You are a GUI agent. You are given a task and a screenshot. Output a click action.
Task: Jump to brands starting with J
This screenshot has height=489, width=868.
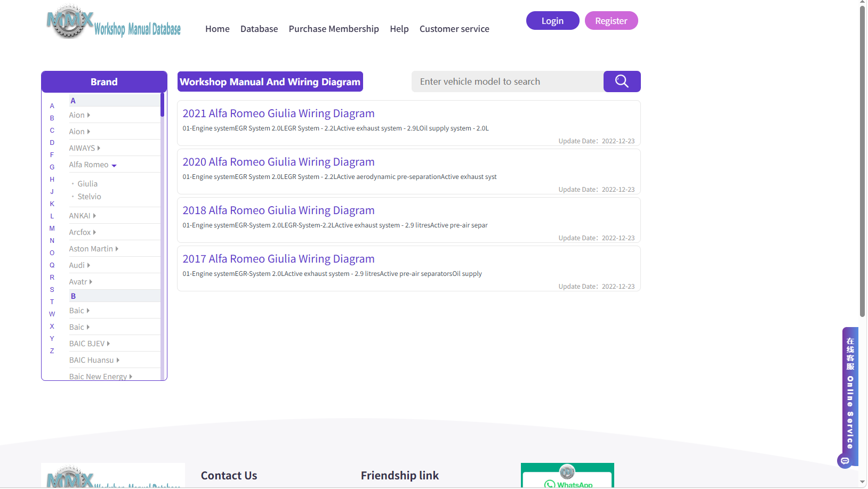pos(52,192)
